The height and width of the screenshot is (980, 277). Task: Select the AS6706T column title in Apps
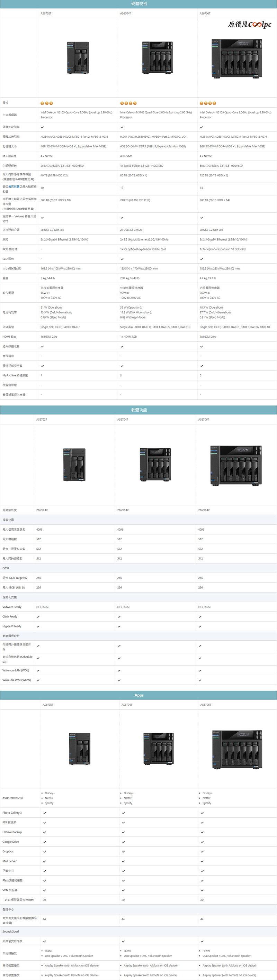(206, 705)
